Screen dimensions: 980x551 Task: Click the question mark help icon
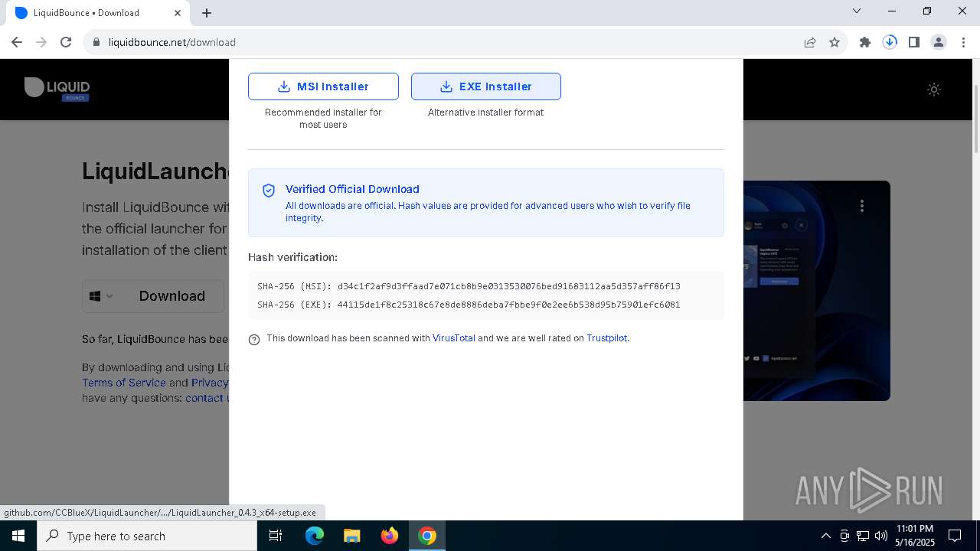point(254,340)
